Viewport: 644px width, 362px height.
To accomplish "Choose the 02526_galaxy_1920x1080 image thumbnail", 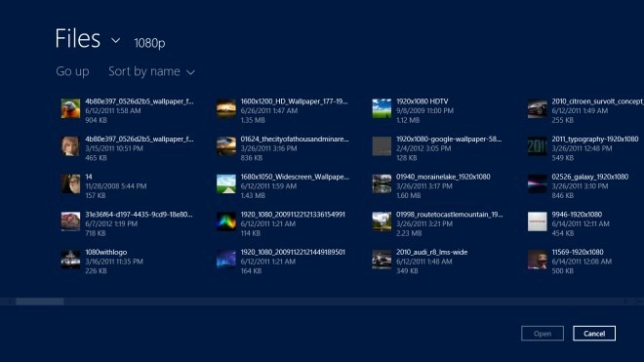I will click(538, 184).
